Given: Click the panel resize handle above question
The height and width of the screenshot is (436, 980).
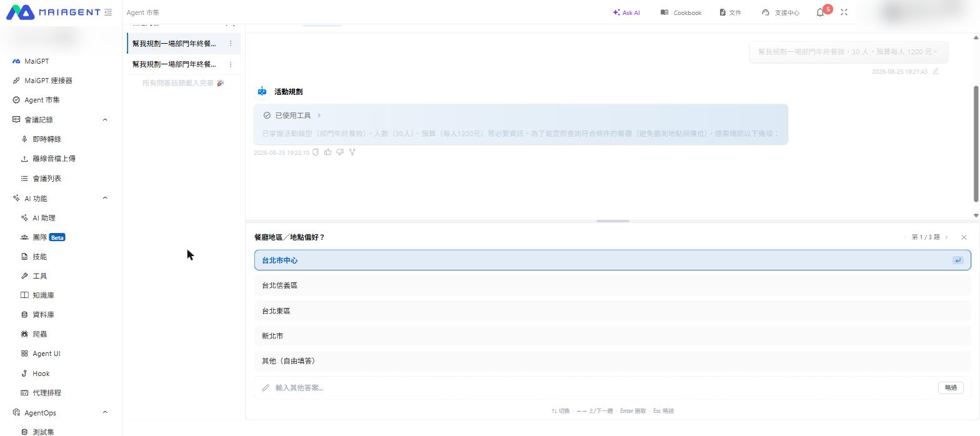Looking at the screenshot, I should click(612, 220).
